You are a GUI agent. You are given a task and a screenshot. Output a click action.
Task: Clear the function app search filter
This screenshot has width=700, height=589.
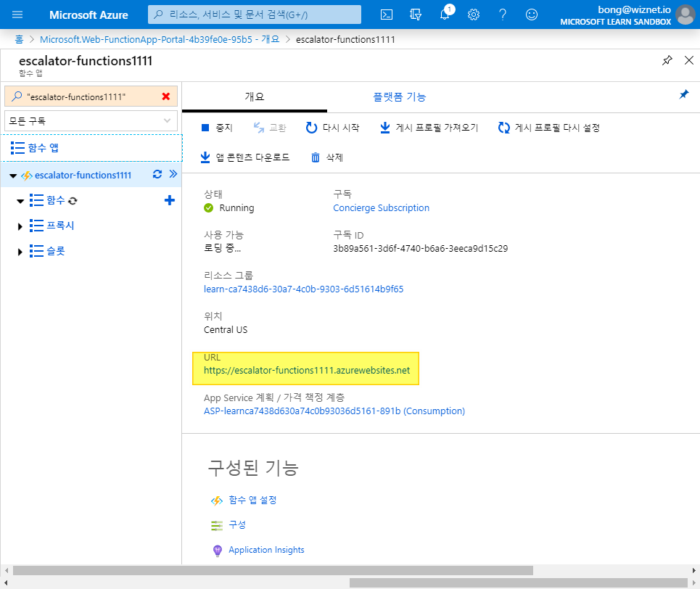[x=166, y=96]
